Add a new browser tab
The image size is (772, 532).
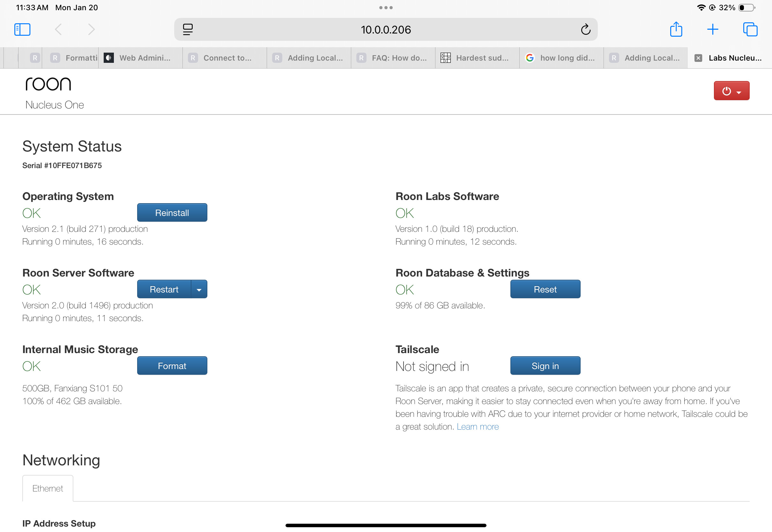coord(712,29)
